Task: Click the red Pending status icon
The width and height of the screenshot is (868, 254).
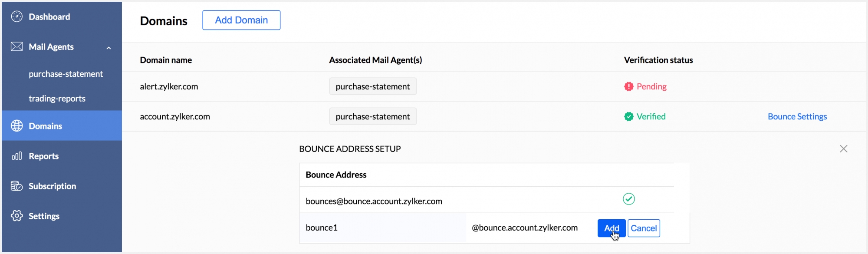Action: coord(628,86)
